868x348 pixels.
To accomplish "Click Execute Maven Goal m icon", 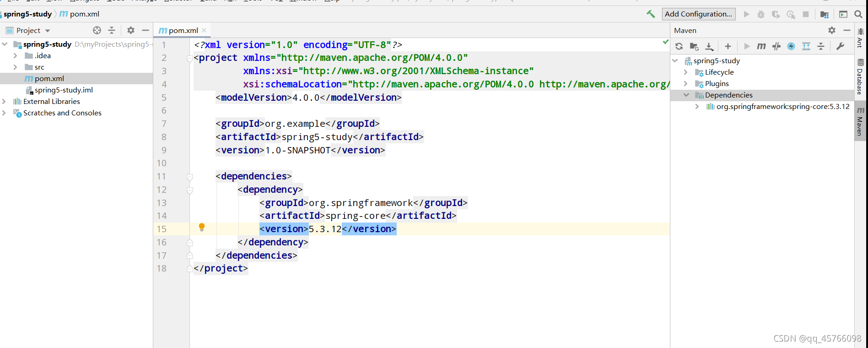I will click(x=761, y=46).
